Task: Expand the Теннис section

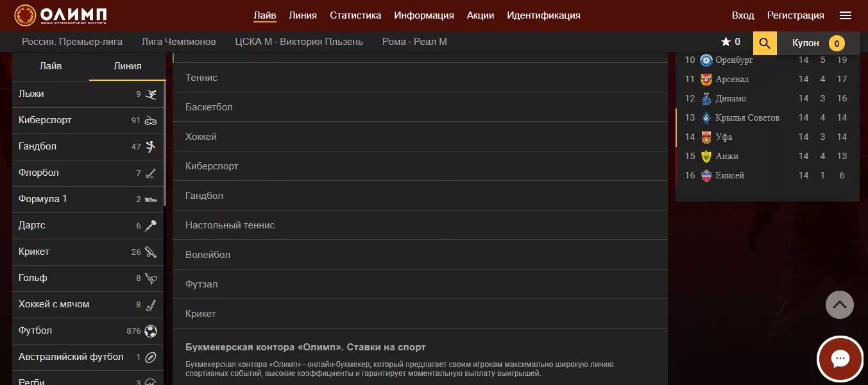Action: 420,78
